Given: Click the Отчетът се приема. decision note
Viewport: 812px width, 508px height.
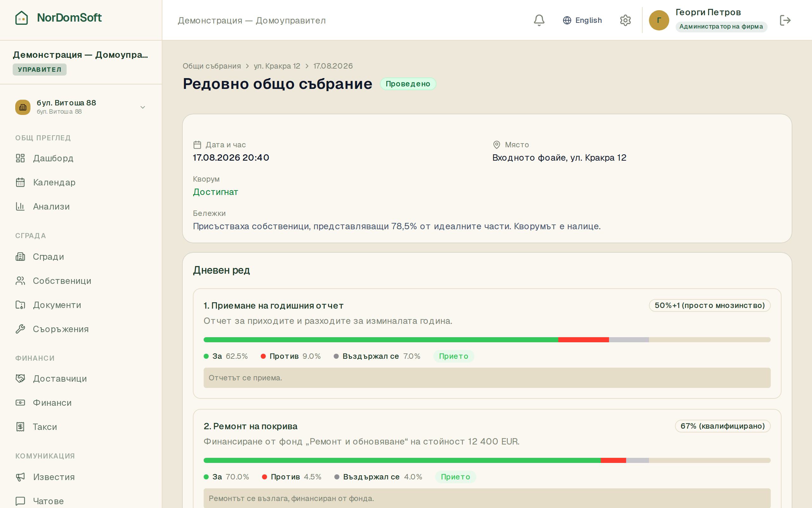Looking at the screenshot, I should coord(487,378).
